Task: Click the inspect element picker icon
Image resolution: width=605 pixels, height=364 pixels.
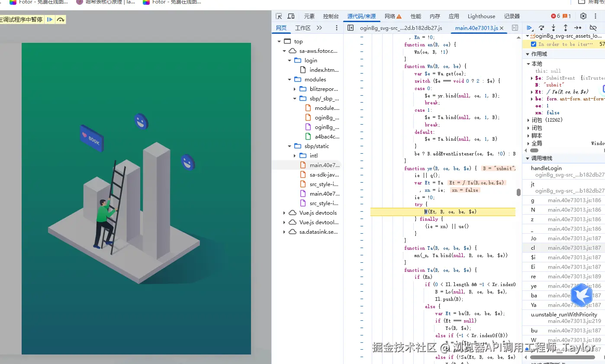Action: coord(279,16)
